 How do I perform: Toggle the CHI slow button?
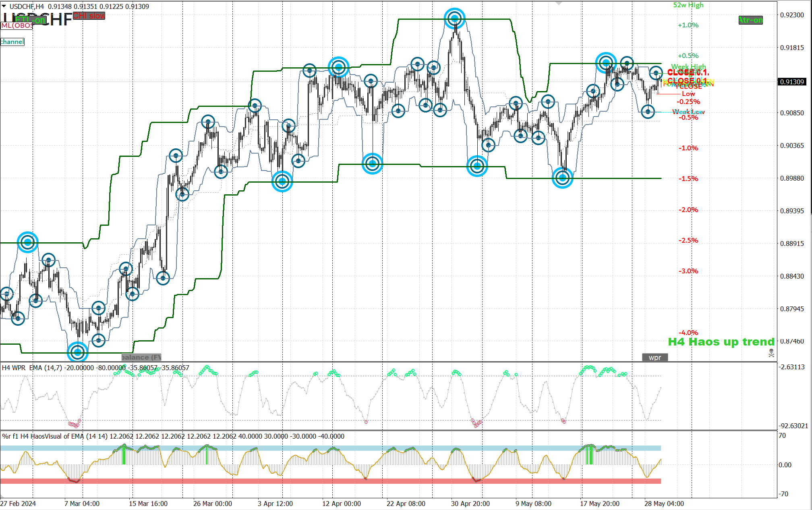(x=89, y=16)
